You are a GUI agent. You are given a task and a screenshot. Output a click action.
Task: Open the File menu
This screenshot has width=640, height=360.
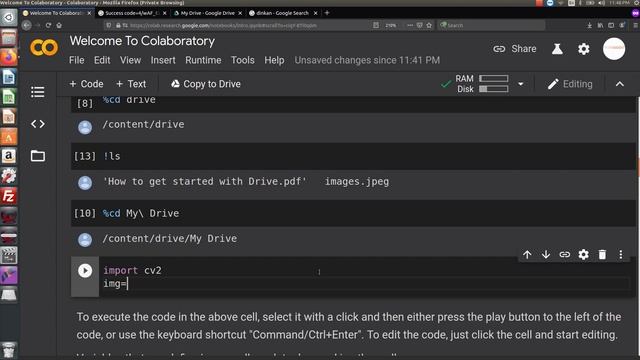pyautogui.click(x=77, y=60)
